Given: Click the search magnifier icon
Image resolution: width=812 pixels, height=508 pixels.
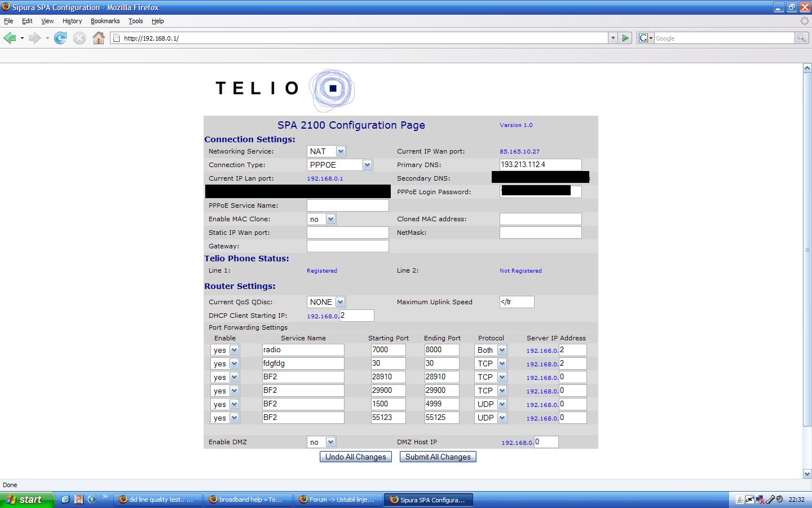Looking at the screenshot, I should (801, 38).
